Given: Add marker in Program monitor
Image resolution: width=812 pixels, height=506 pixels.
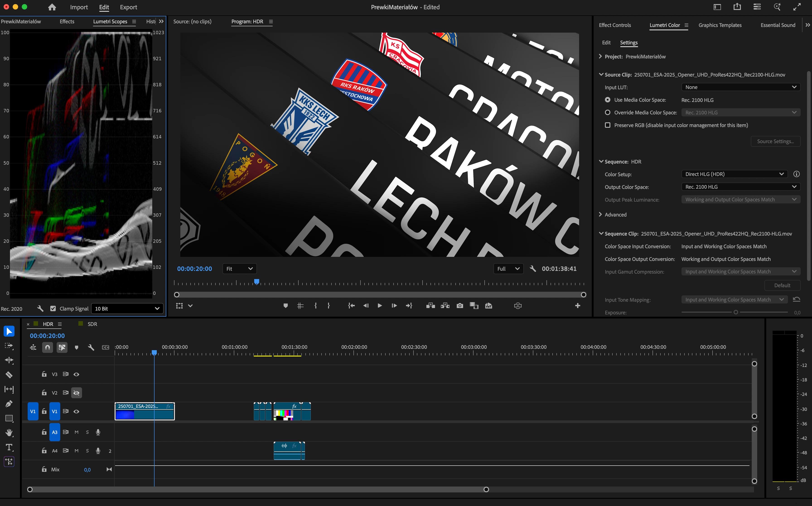Looking at the screenshot, I should tap(285, 306).
